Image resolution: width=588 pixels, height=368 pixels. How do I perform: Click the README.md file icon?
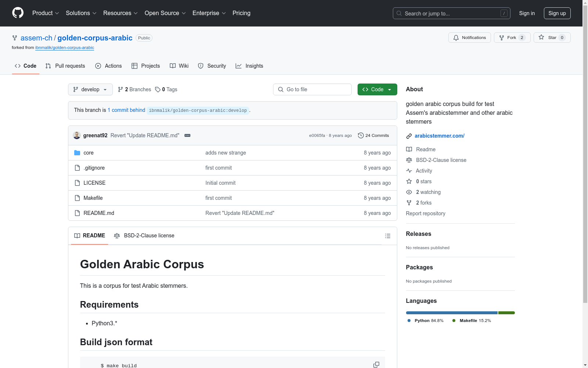pos(77,213)
